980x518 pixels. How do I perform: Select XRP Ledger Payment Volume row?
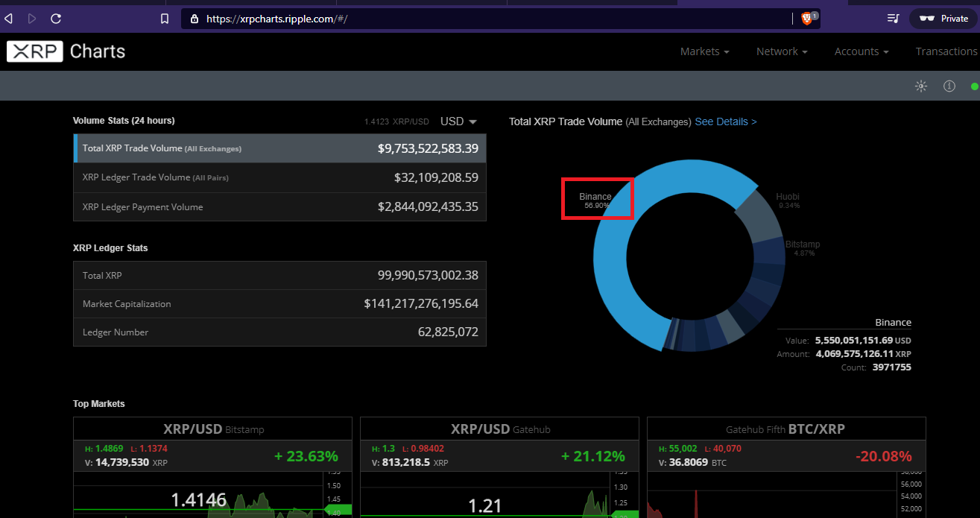click(x=279, y=206)
